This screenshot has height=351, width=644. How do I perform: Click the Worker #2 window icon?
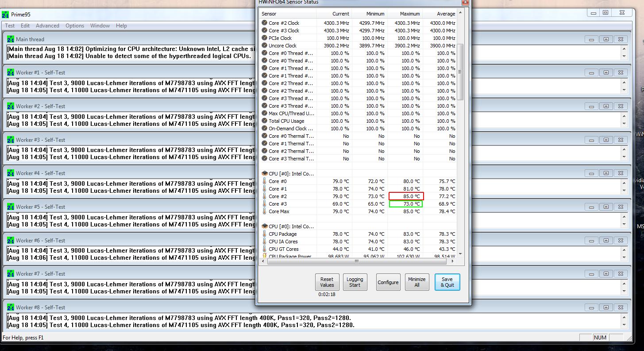[x=11, y=106]
